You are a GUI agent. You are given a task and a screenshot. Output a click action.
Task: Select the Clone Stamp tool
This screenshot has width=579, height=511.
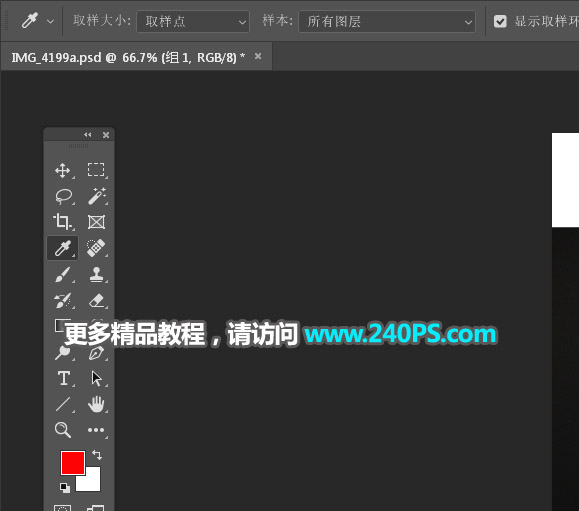(96, 274)
